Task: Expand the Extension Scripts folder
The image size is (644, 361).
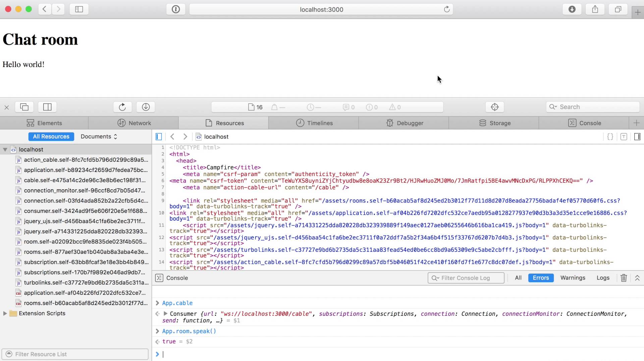Action: (5, 313)
